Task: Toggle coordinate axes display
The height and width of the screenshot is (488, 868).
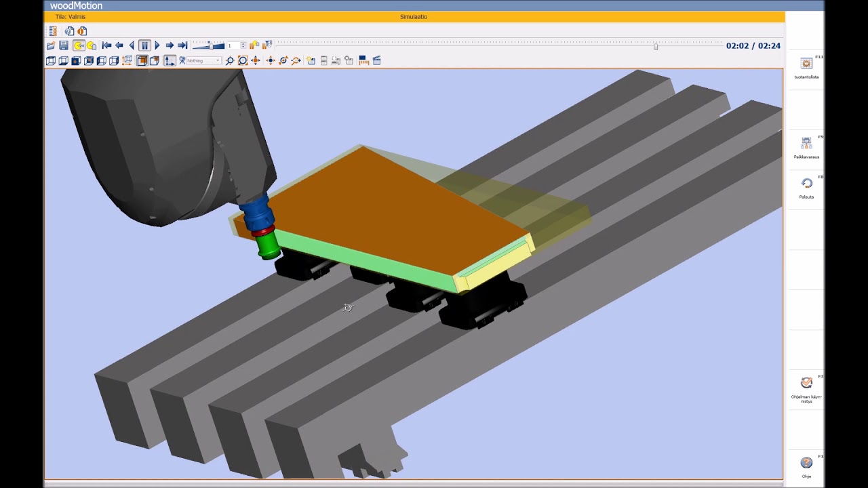Action: point(170,60)
